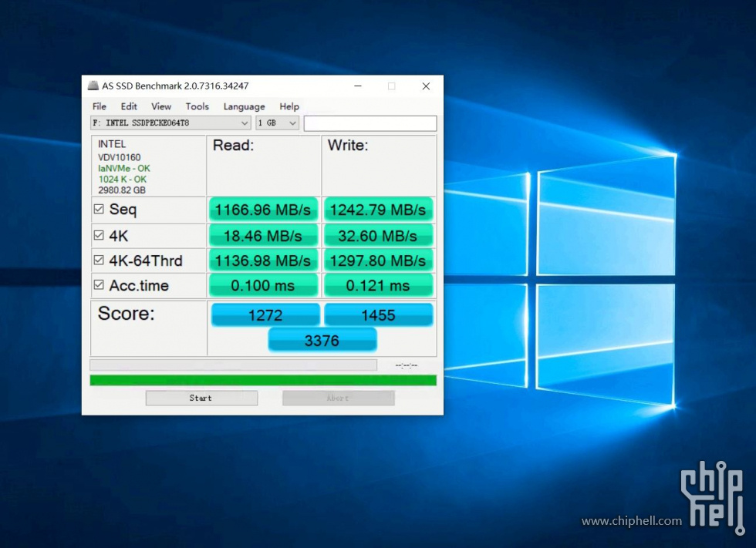The image size is (756, 548).
Task: Open the File menu
Action: pyautogui.click(x=100, y=106)
